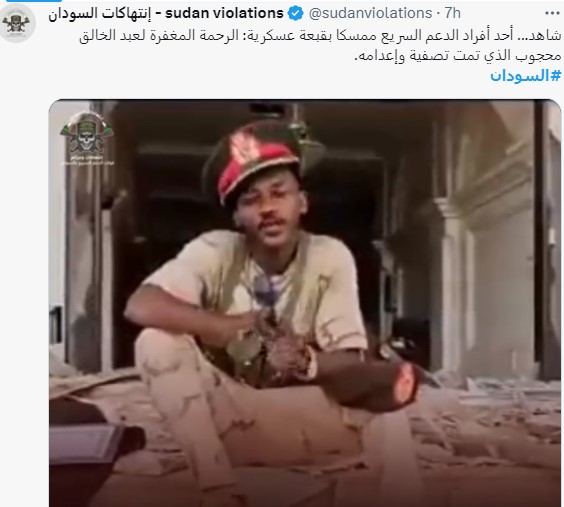The image size is (564, 507).
Task: Click the Arabic account name إنتهاكات السودان
Action: [99, 14]
